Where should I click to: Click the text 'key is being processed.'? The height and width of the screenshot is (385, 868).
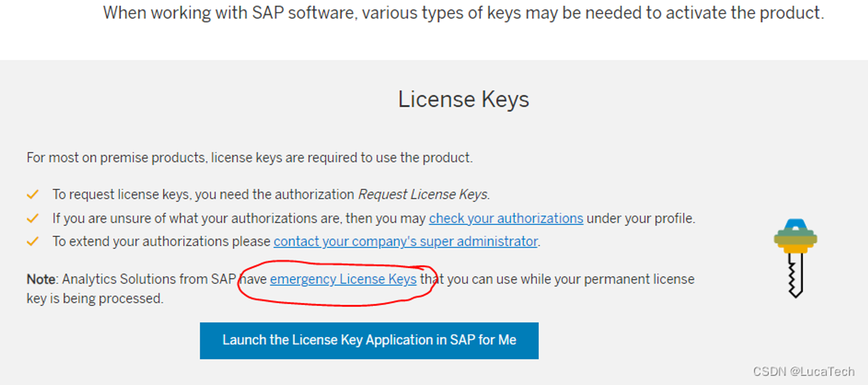tap(95, 299)
